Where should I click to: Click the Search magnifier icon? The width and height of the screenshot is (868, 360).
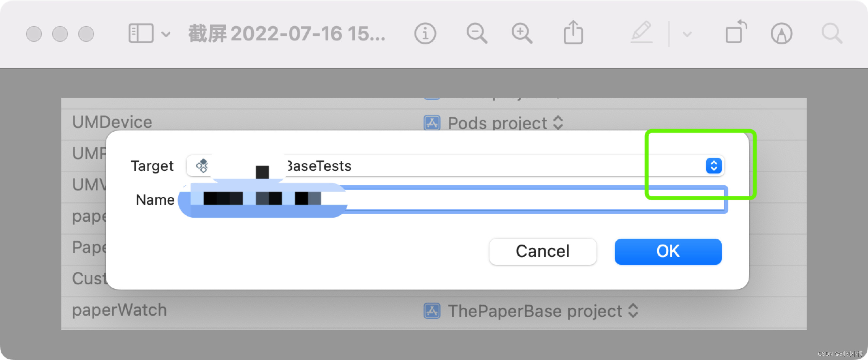point(831,33)
